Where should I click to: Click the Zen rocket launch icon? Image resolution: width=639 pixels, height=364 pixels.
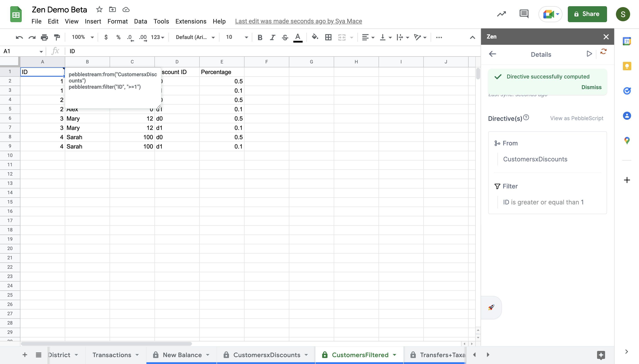[x=491, y=307]
